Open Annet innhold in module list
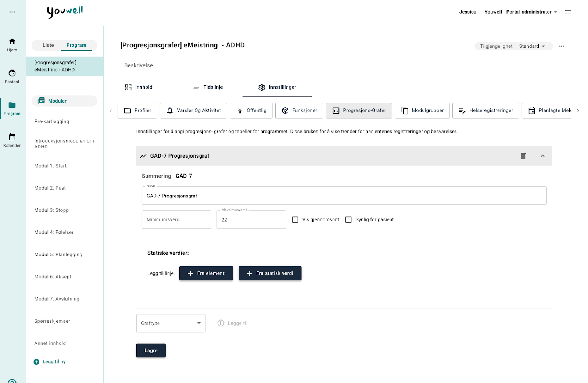The image size is (588, 383). [50, 343]
